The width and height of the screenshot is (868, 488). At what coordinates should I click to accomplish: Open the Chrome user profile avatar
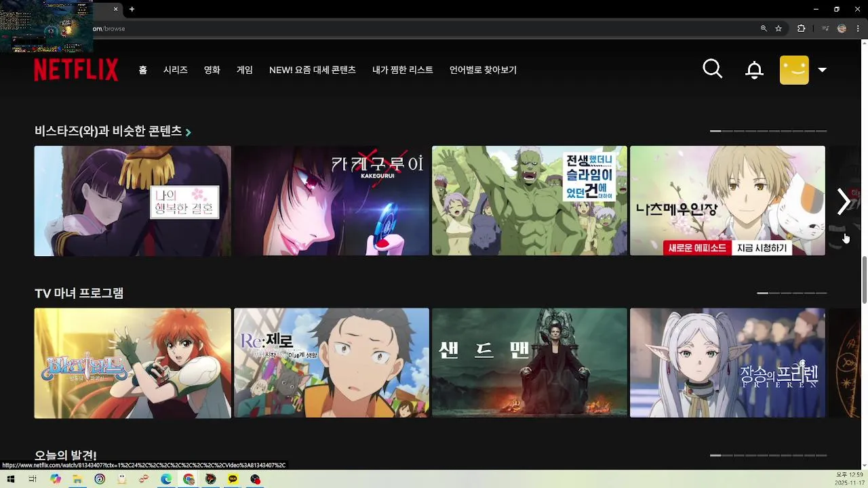click(x=842, y=28)
